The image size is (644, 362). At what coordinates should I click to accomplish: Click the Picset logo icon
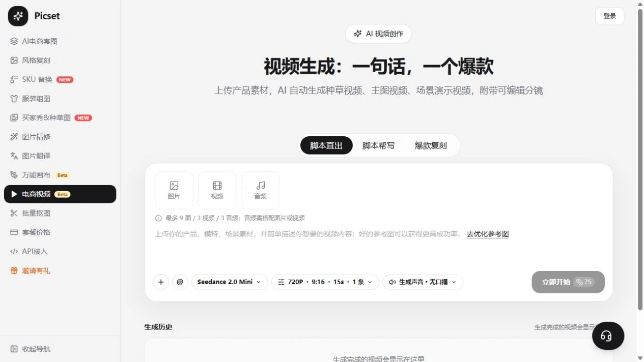point(18,16)
